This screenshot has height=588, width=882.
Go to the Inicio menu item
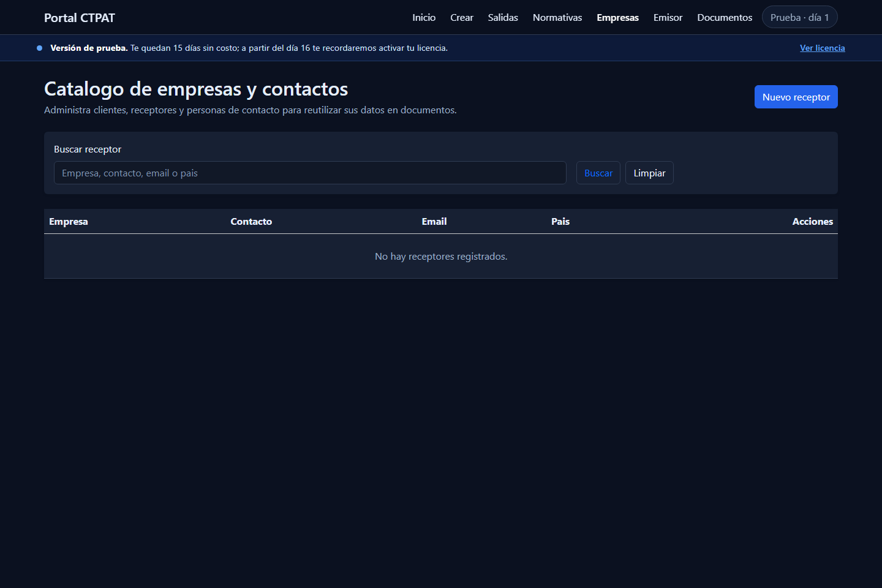[424, 18]
